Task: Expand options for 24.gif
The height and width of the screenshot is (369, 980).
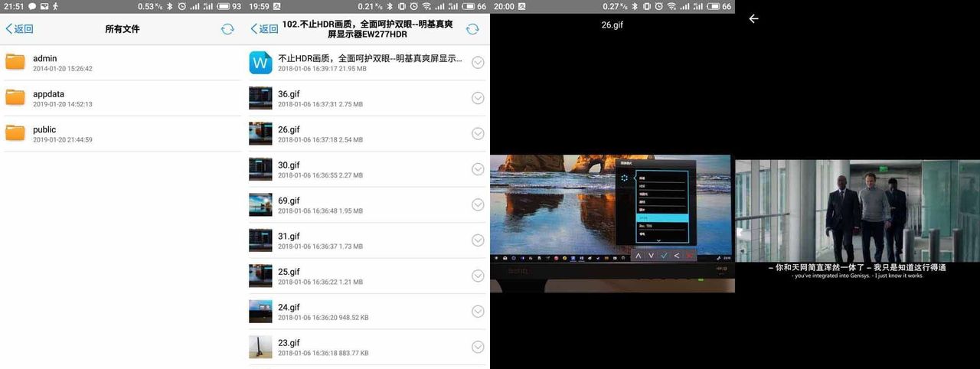Action: (x=478, y=311)
